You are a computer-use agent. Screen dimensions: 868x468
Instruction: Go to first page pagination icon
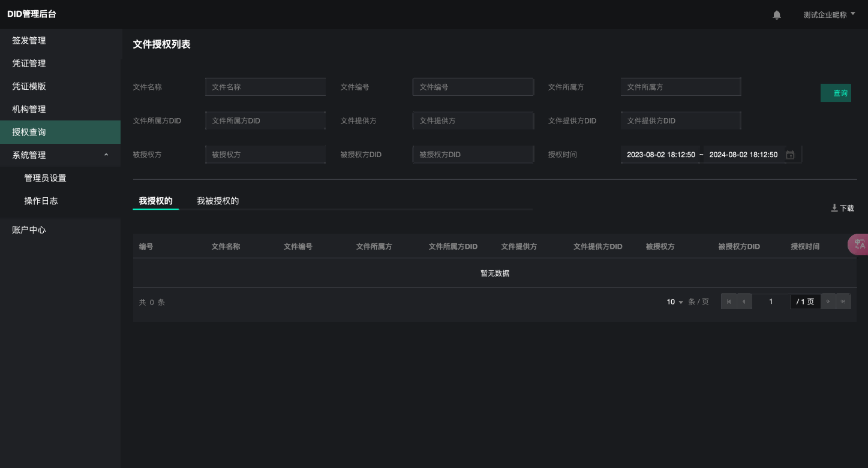729,302
